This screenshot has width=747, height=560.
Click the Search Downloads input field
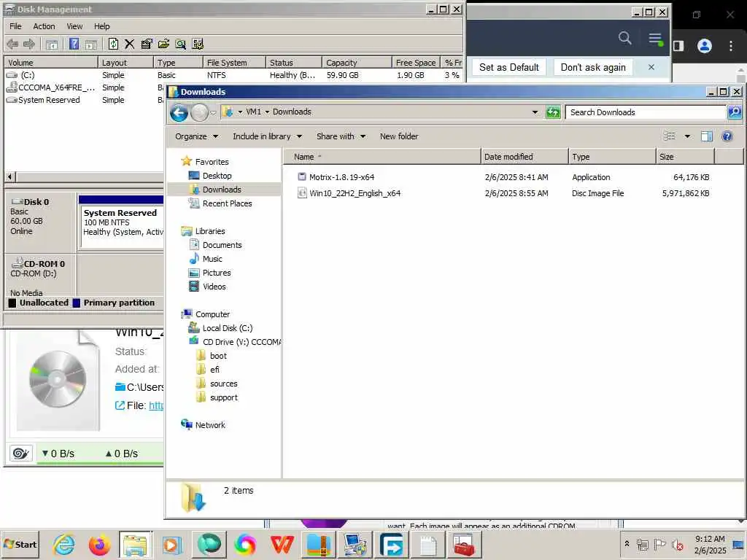tap(646, 112)
